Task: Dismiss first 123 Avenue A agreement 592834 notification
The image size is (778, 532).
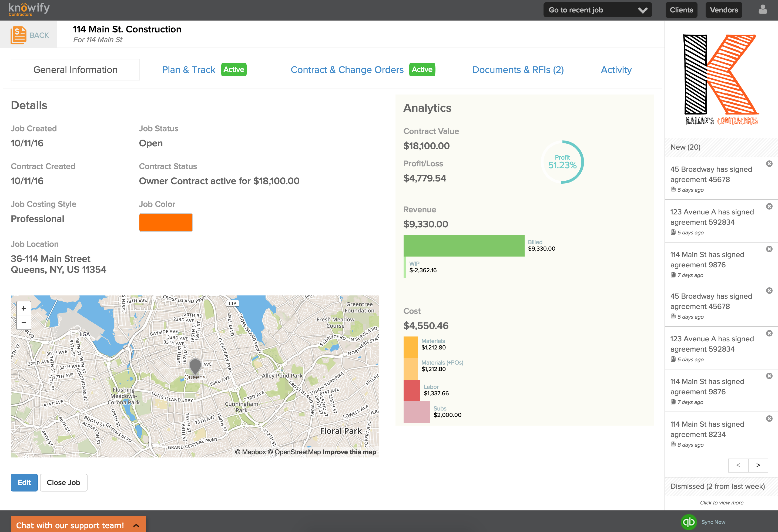Action: pyautogui.click(x=769, y=206)
